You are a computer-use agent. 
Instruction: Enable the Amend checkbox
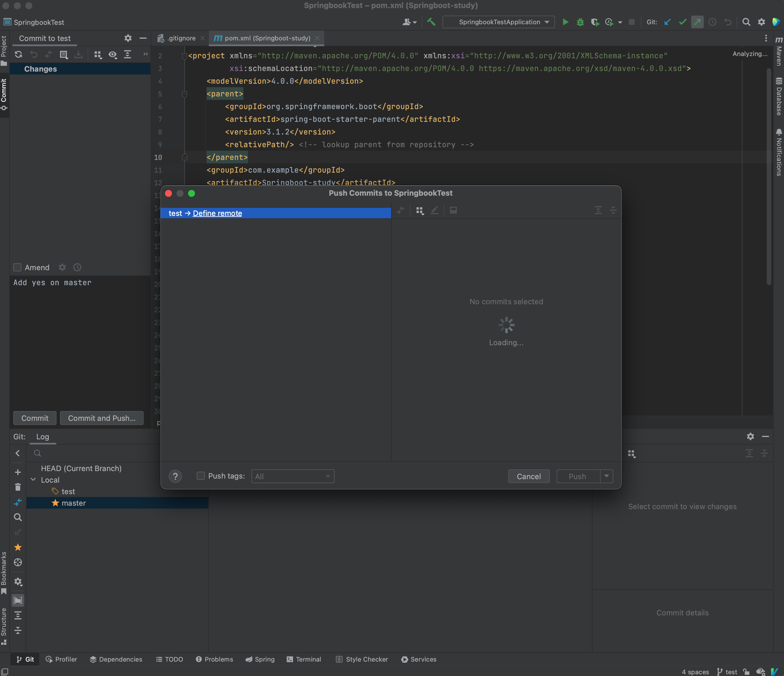click(17, 267)
